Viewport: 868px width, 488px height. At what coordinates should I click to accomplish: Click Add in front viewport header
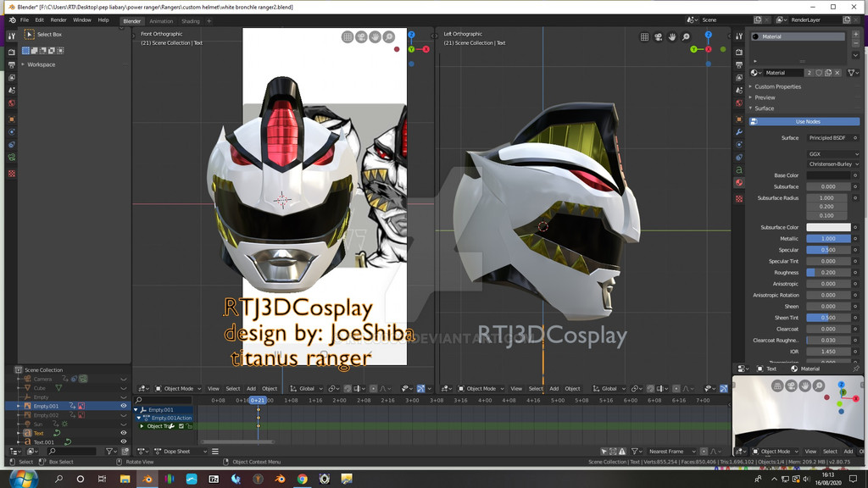[251, 388]
